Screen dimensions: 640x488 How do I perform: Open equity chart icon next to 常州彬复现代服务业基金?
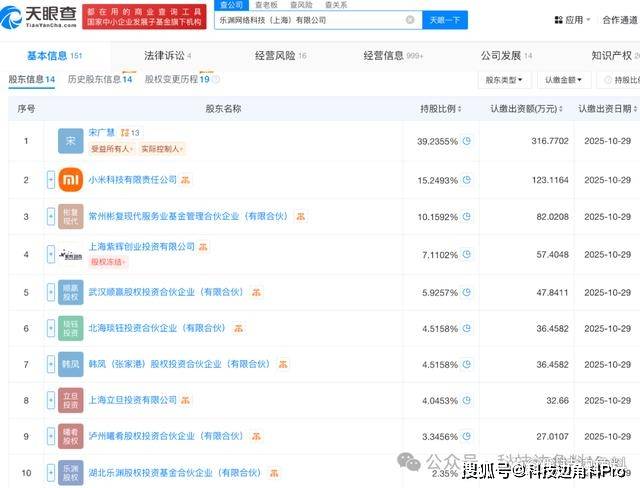(x=301, y=216)
